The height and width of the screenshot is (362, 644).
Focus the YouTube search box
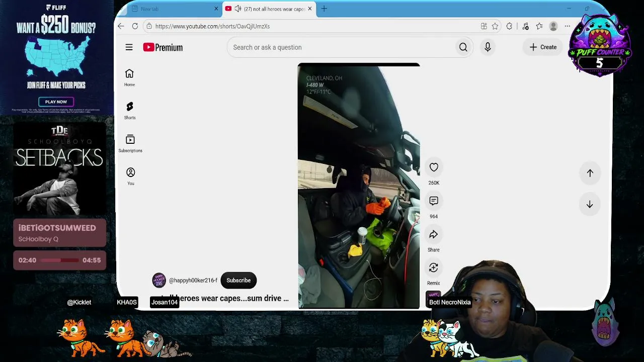pyautogui.click(x=340, y=47)
